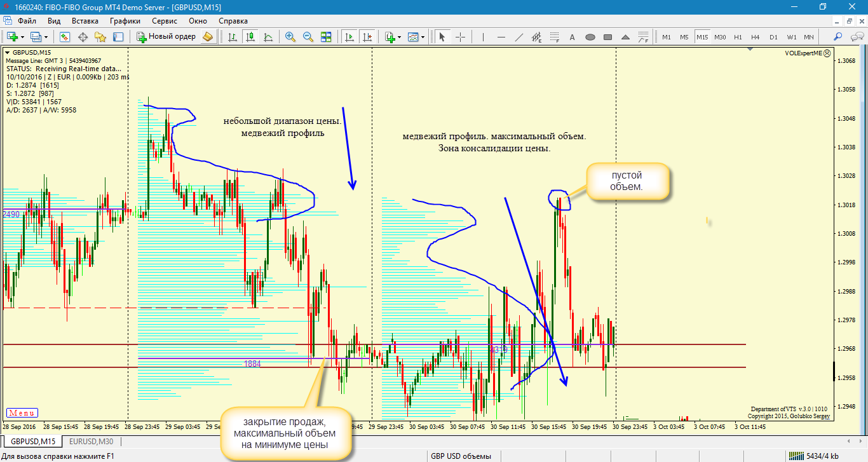The width and height of the screenshot is (868, 462).
Task: Open the Вставка menu
Action: pos(85,21)
